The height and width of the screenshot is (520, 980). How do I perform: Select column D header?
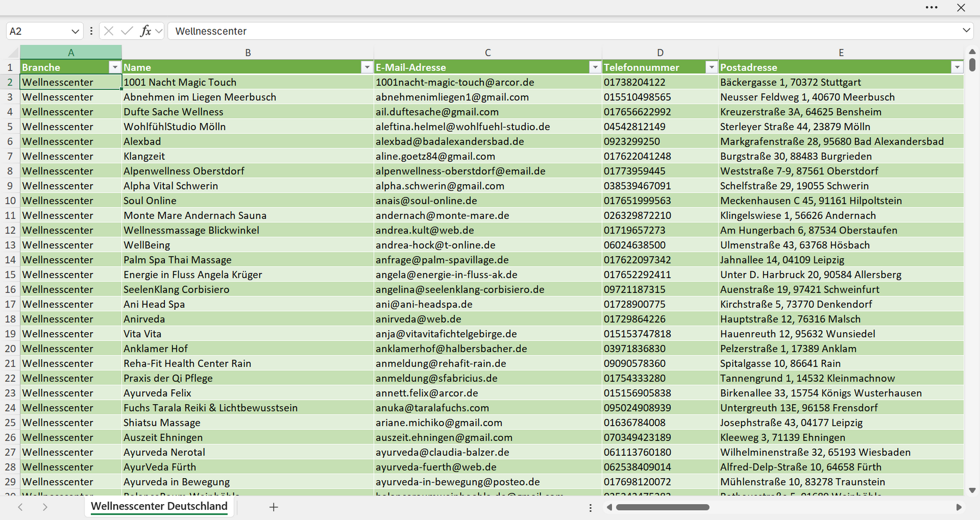660,52
